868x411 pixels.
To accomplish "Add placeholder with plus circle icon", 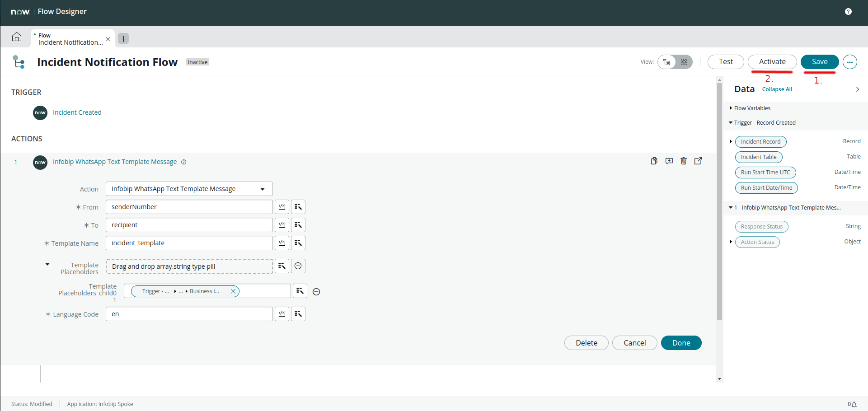I will tap(298, 266).
